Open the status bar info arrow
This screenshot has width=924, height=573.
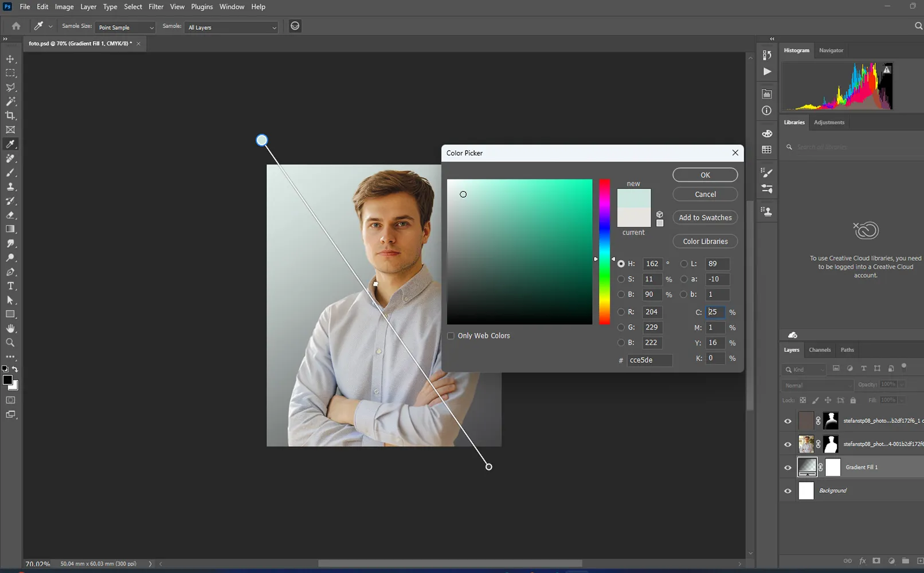coord(150,564)
